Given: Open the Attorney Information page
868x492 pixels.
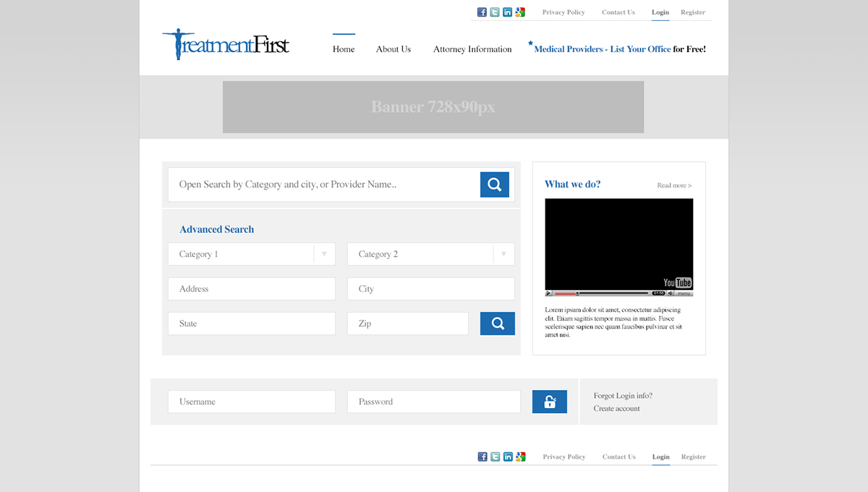Looking at the screenshot, I should pos(472,49).
